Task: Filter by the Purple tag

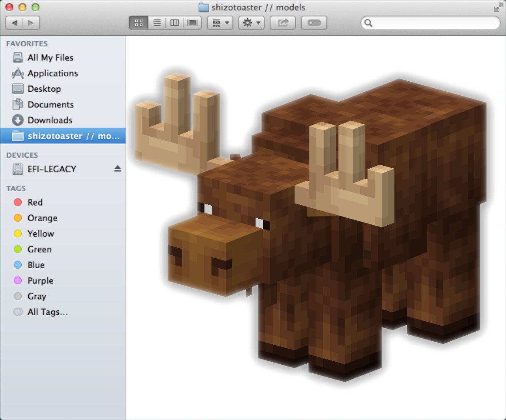Action: (63, 280)
